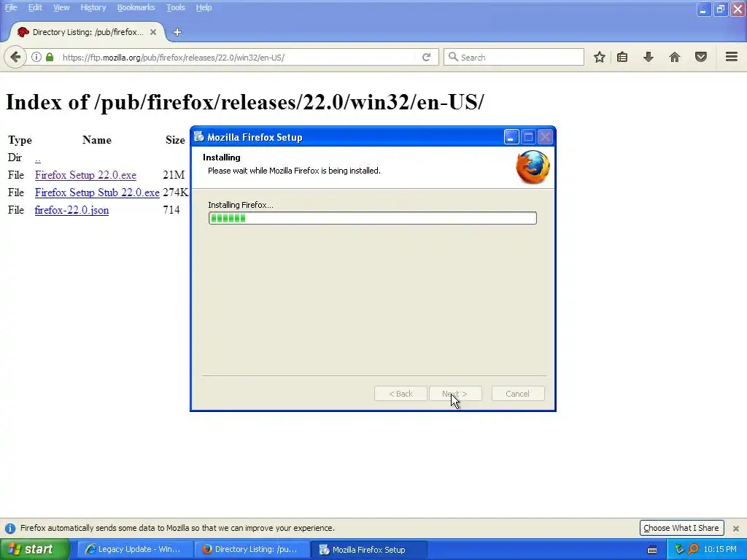Click the green padlock security icon
747x560 pixels.
point(50,57)
